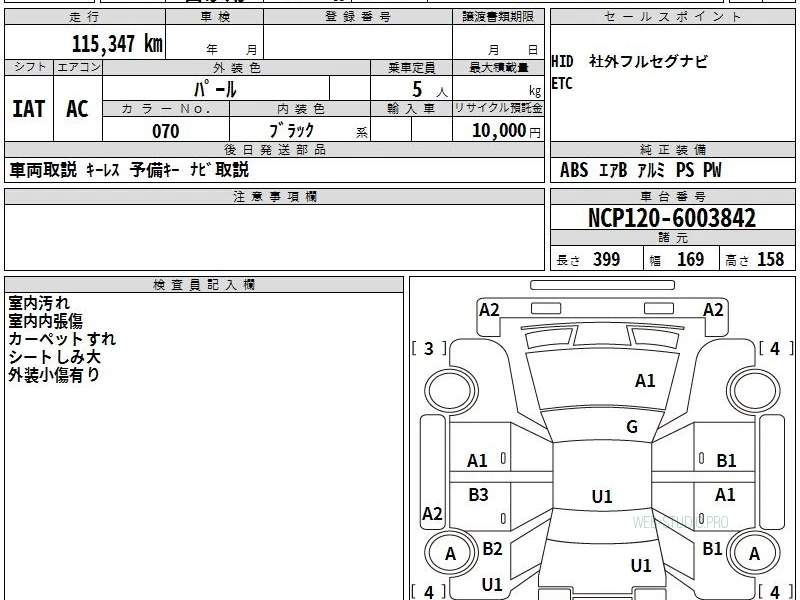The image size is (800, 600).
Task: Click the 乗車定員 header cell
Action: [411, 68]
